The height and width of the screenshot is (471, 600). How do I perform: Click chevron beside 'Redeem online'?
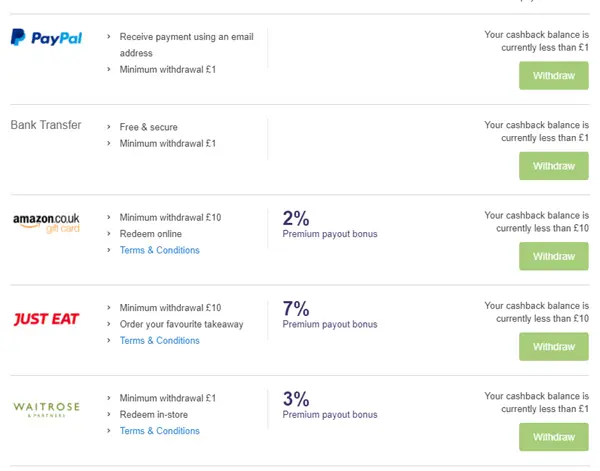click(x=109, y=233)
